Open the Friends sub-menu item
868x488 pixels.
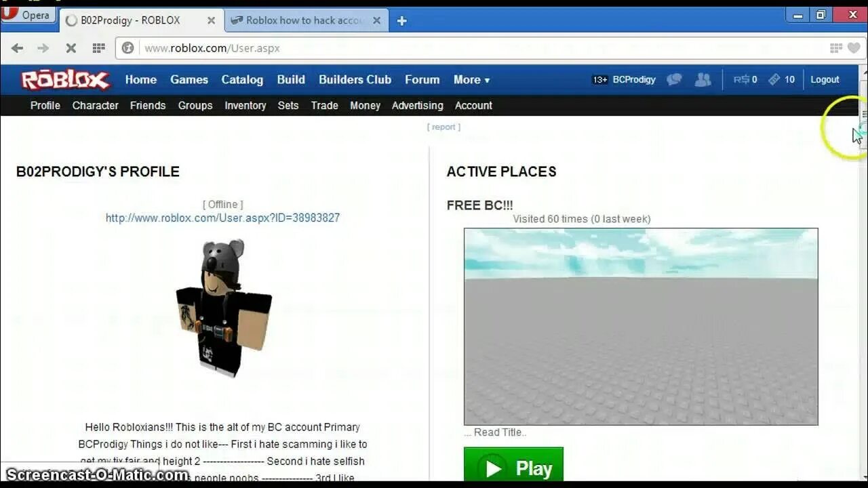[x=148, y=106]
